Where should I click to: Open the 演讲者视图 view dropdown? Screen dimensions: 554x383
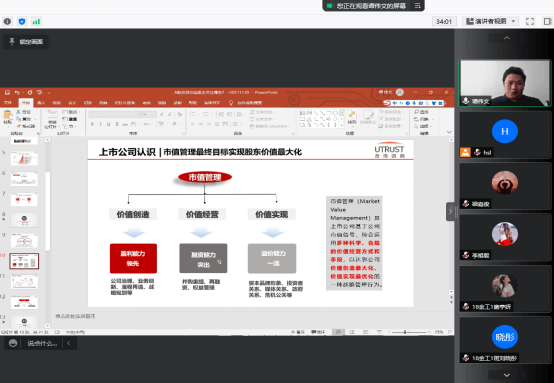coord(490,22)
